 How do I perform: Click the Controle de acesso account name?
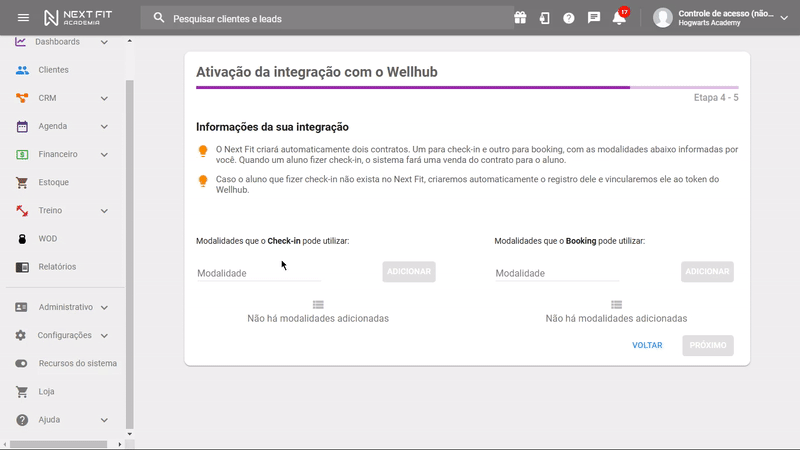pyautogui.click(x=726, y=14)
